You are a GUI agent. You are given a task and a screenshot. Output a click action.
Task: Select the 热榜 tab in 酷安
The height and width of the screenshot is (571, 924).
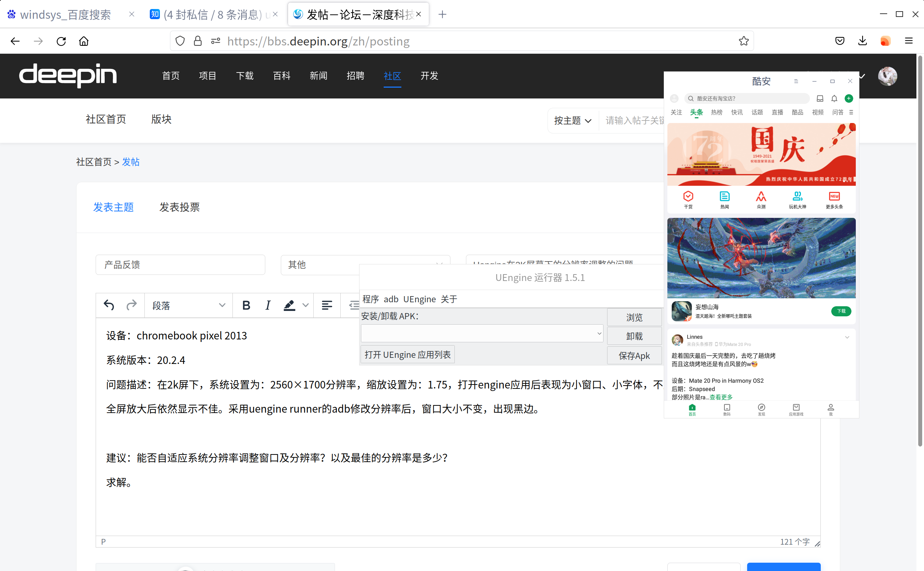click(716, 112)
